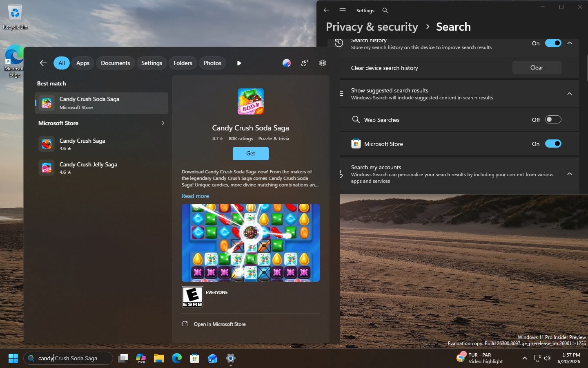Click the taskbar search box
The height and width of the screenshot is (368, 588).
click(68, 358)
